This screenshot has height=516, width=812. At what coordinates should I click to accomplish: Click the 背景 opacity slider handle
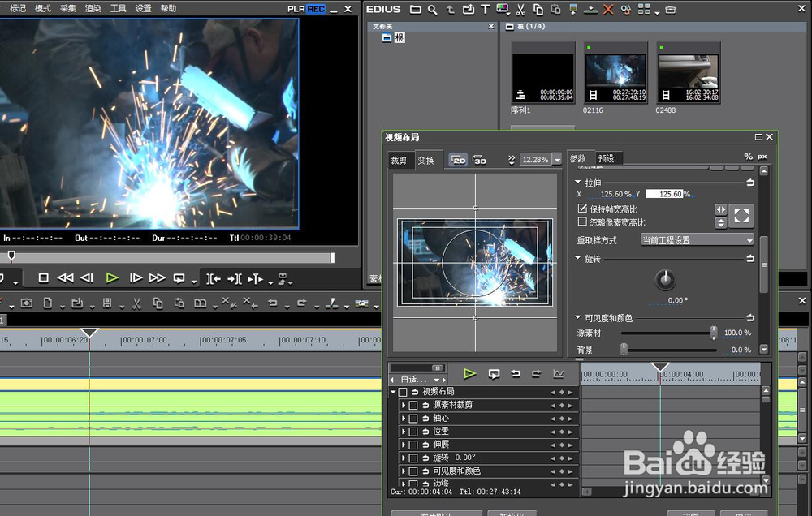[624, 350]
